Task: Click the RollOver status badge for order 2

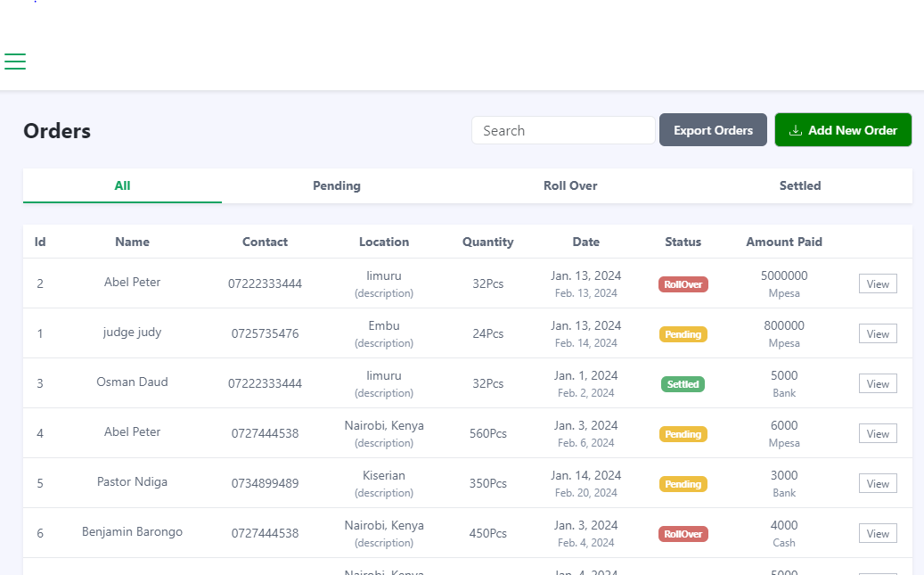Action: pos(683,284)
